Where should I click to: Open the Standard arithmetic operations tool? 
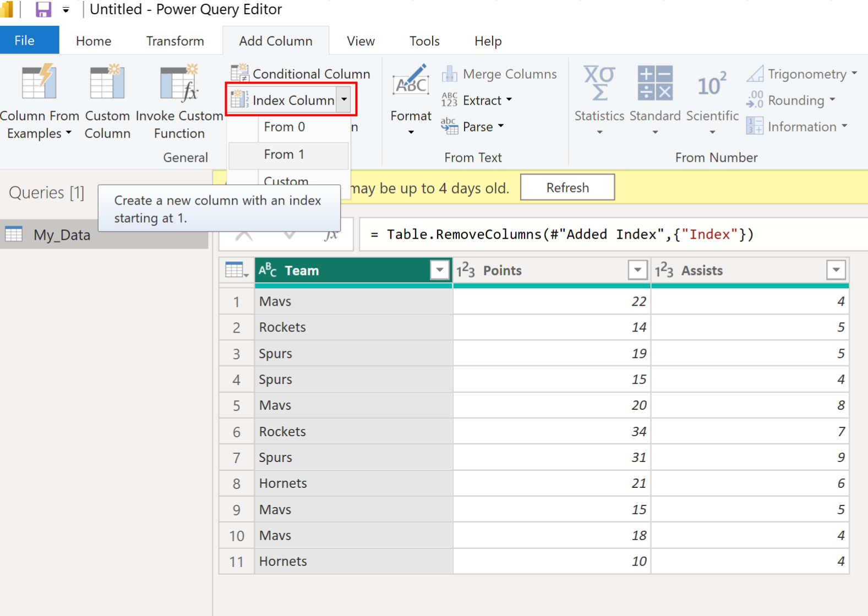(x=655, y=100)
